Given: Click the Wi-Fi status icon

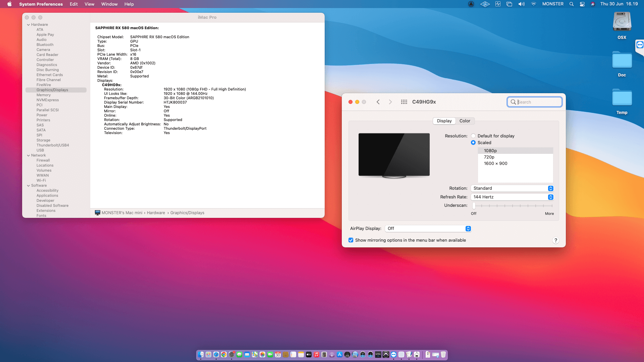Looking at the screenshot, I should coord(533,4).
